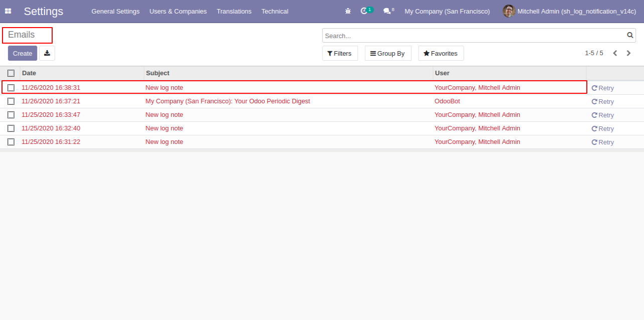Open the apps grid home menu
Viewport: 644px width, 320px height.
(8, 11)
